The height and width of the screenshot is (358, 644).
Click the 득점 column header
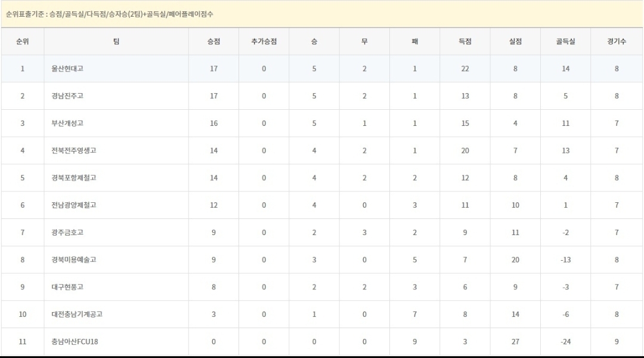[x=465, y=42]
